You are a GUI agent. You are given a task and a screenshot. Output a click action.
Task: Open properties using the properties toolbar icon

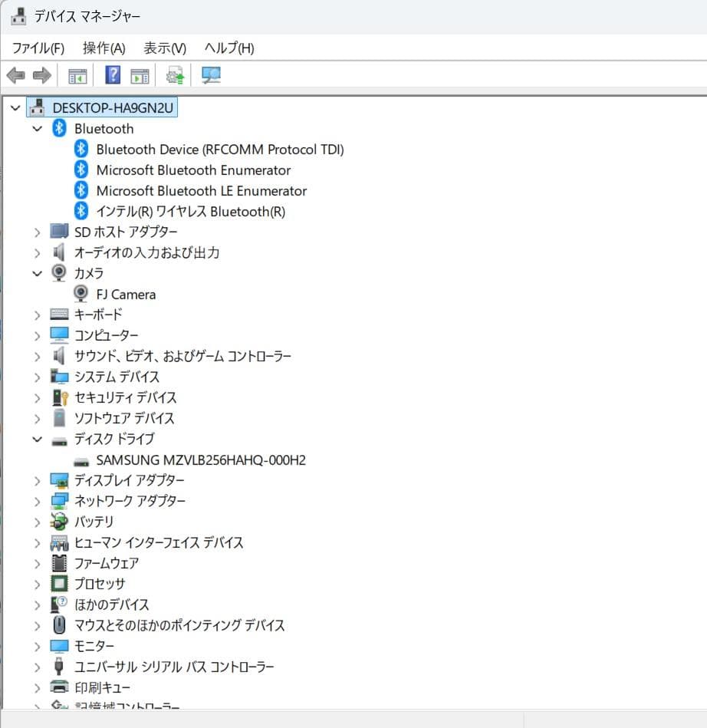tap(139, 74)
